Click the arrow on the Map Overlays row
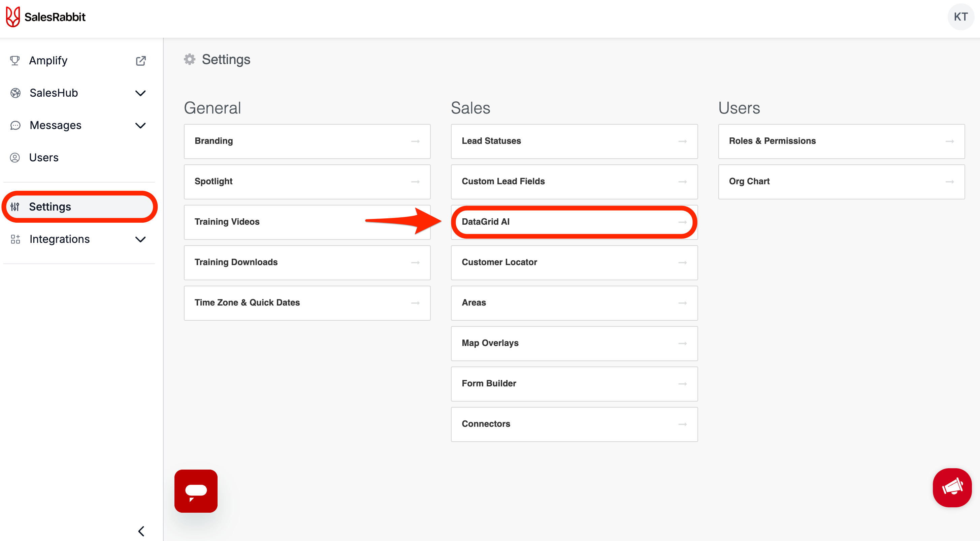The height and width of the screenshot is (541, 980). (x=683, y=343)
